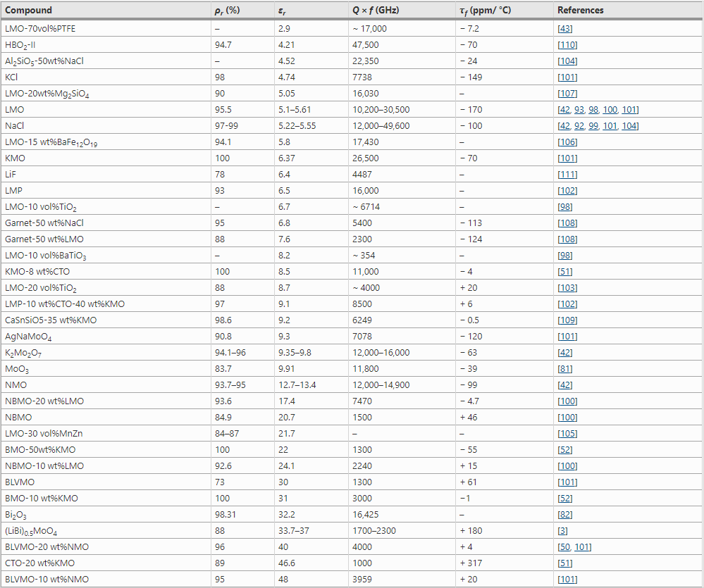Click reference 101 in BLVMO-20 wt%NMO row

[581, 546]
